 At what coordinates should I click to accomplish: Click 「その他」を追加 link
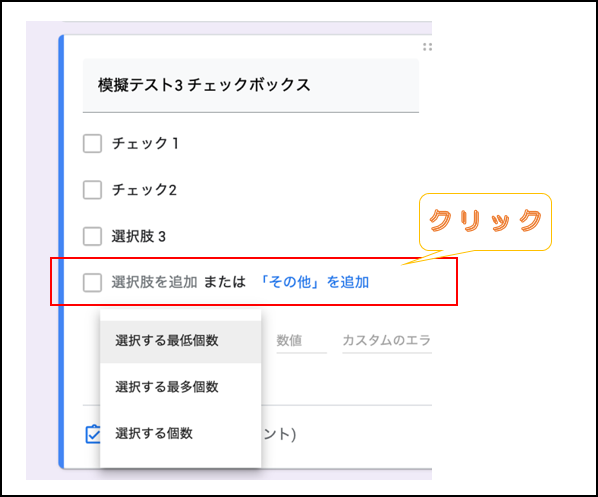coord(314,282)
